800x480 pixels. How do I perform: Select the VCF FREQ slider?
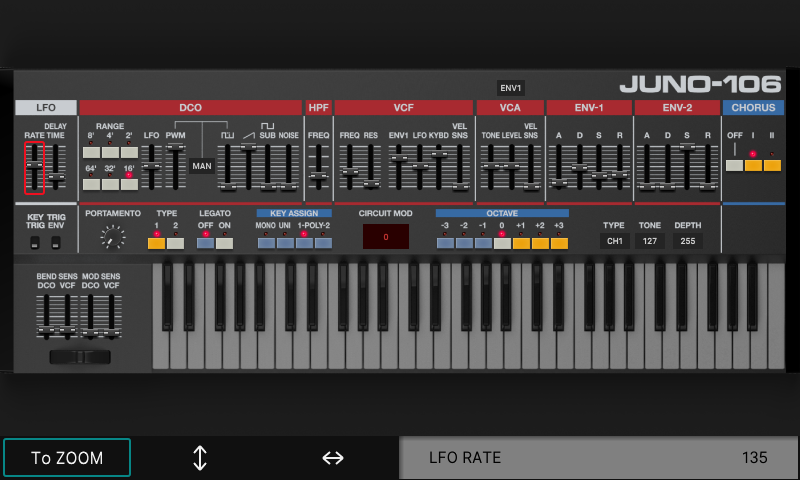(x=349, y=167)
